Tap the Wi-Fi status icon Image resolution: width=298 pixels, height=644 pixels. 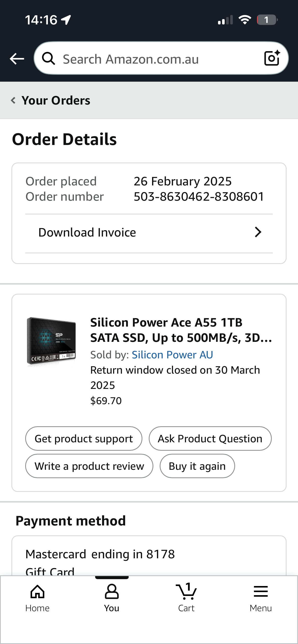(245, 20)
